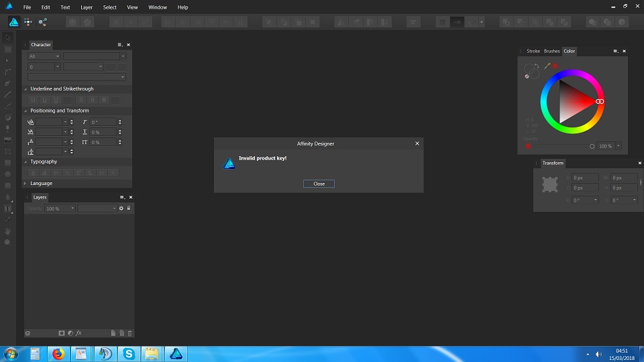Swap stroke and fill colors arrow
The image size is (644, 362).
(x=537, y=66)
